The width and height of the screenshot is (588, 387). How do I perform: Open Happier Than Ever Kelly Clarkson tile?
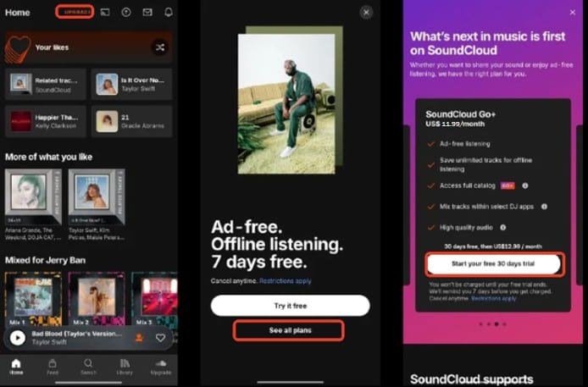[46, 121]
